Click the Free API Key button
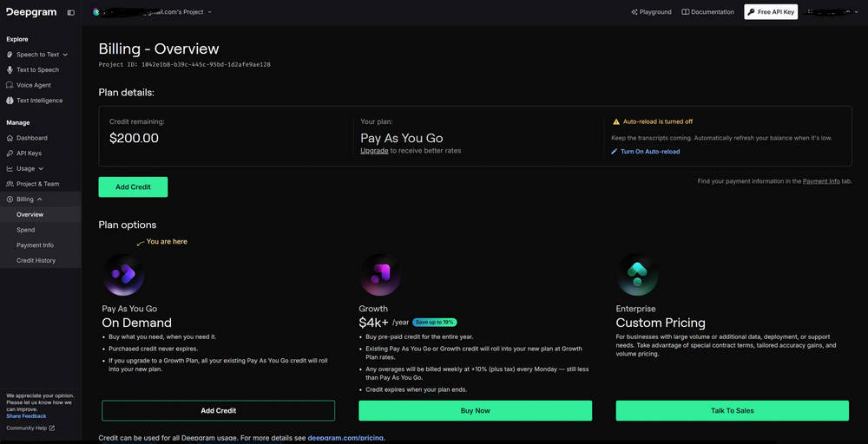This screenshot has width=868, height=444. pos(771,11)
